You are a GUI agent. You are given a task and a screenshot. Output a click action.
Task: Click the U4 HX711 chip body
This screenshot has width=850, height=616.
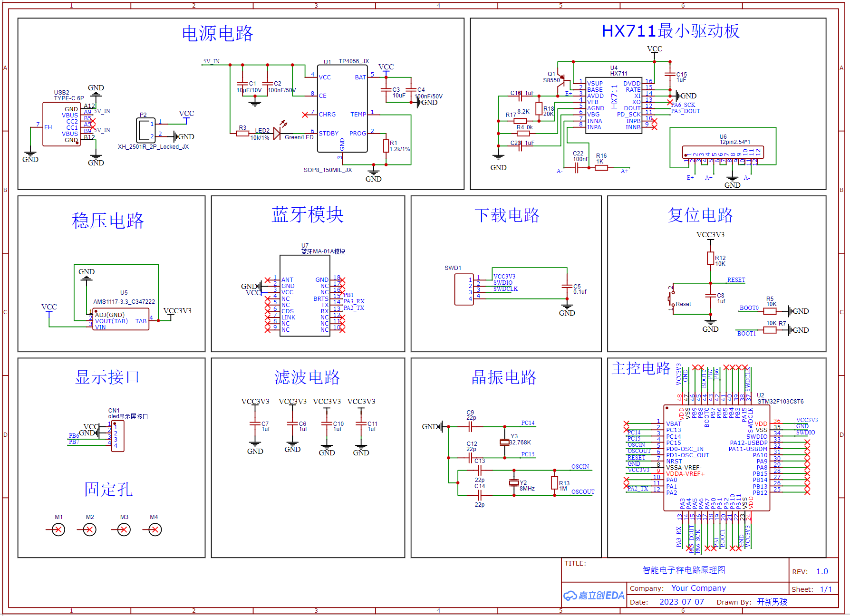point(614,105)
